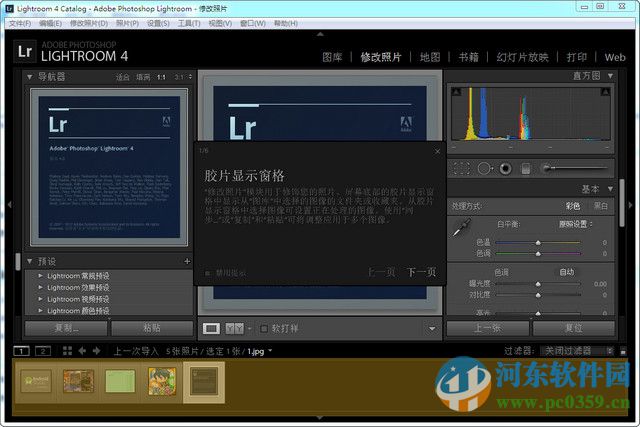The image size is (640, 427).
Task: Adjust the 曝光度 exposure slider
Action: pyautogui.click(x=538, y=284)
